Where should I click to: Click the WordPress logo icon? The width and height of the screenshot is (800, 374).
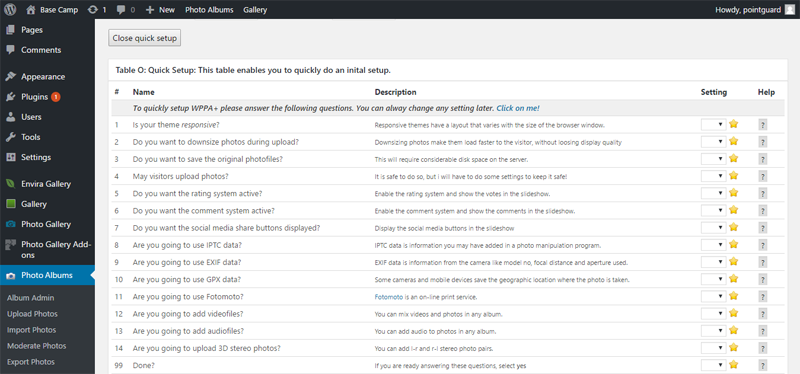pos(10,9)
